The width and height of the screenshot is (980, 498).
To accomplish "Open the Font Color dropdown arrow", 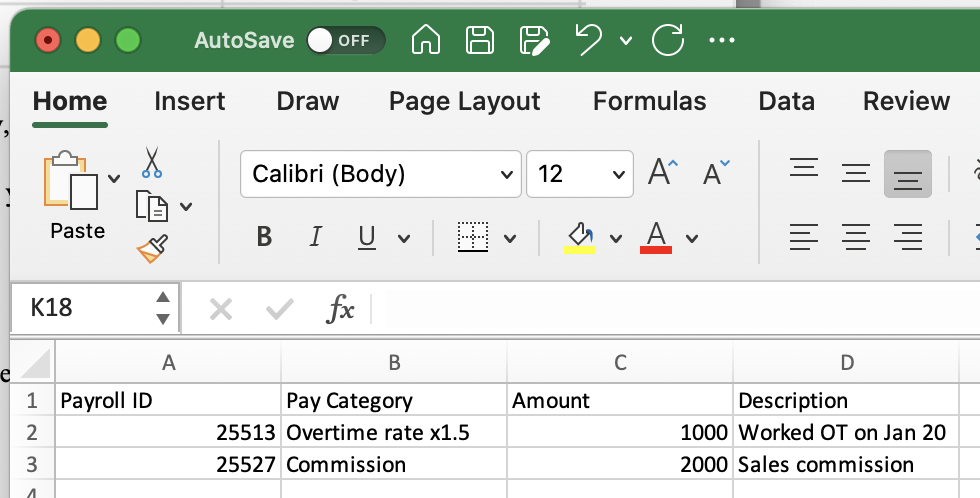I will (x=691, y=238).
